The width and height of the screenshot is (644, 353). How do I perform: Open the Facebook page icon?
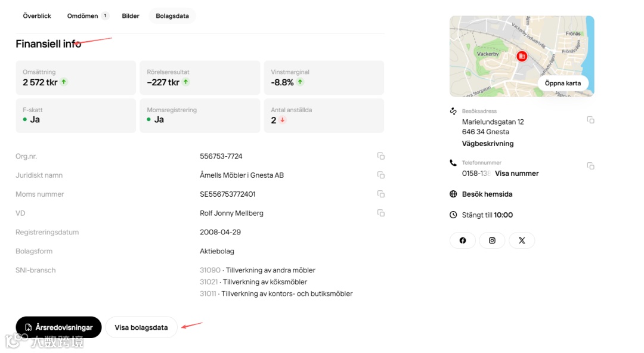pos(463,240)
